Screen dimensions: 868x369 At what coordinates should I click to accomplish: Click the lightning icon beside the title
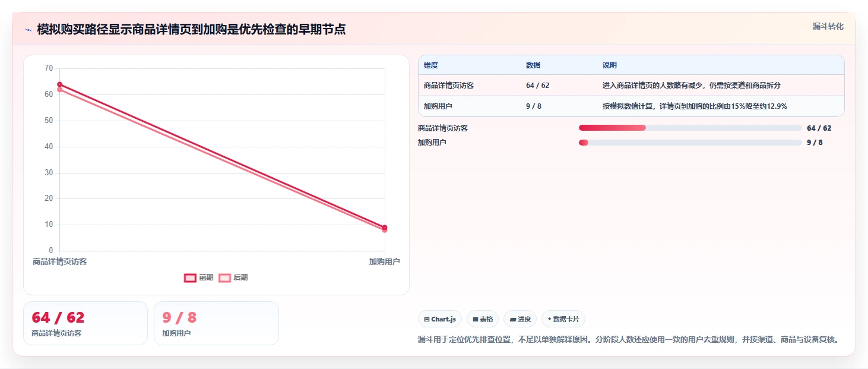click(x=28, y=30)
